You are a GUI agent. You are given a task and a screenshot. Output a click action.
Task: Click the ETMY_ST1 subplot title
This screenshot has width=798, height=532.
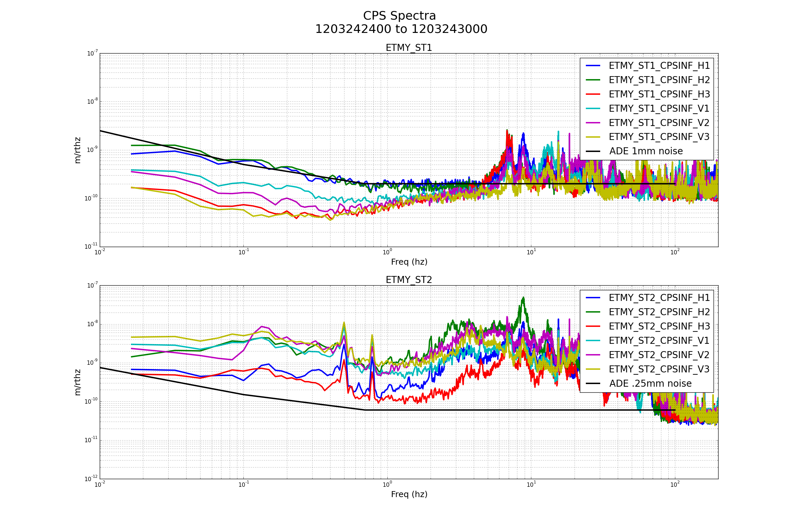click(x=409, y=48)
